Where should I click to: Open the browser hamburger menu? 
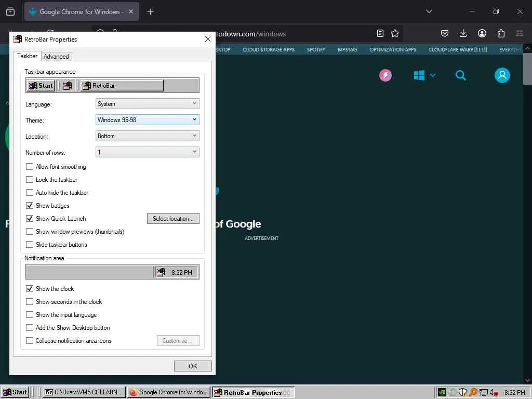click(520, 33)
